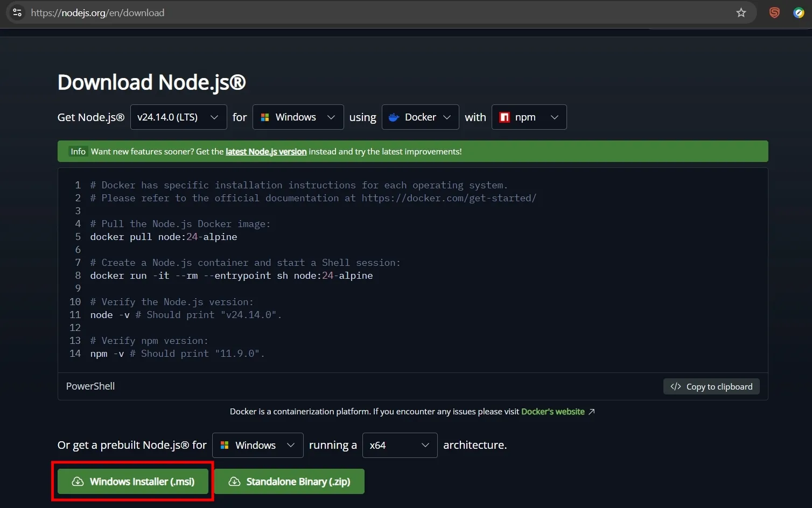812x508 pixels.
Task: Click the download icon on Windows Installer button
Action: click(x=79, y=481)
